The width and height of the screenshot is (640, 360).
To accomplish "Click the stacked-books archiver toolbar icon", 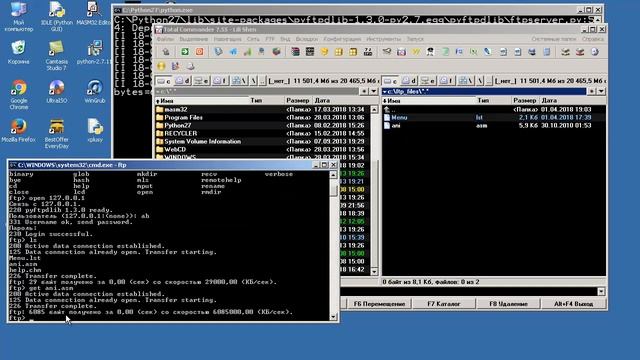I will coord(295,52).
